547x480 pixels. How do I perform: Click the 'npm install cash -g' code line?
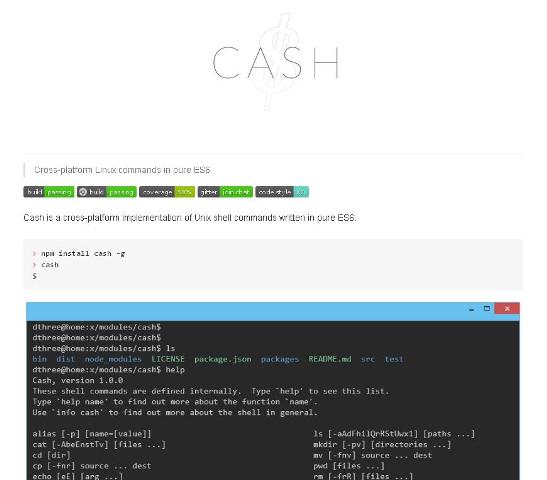click(83, 253)
